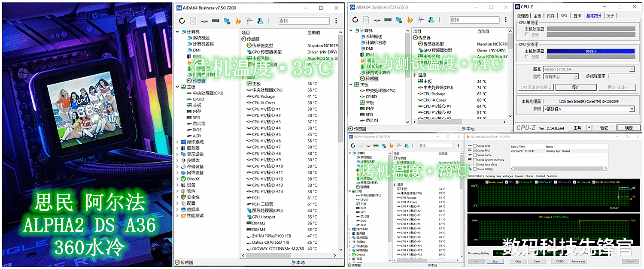Open three-dot menu in idle-temperature AIDA64 window

tap(336, 21)
